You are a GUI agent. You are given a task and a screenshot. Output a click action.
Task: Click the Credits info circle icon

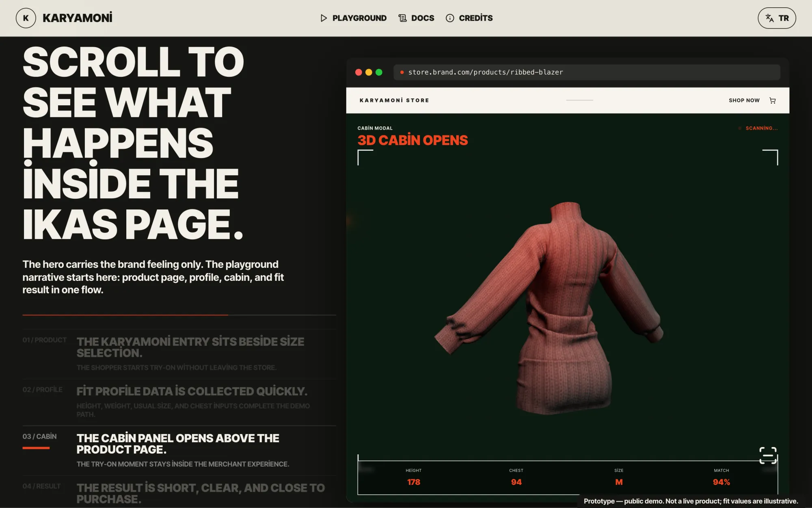point(450,18)
